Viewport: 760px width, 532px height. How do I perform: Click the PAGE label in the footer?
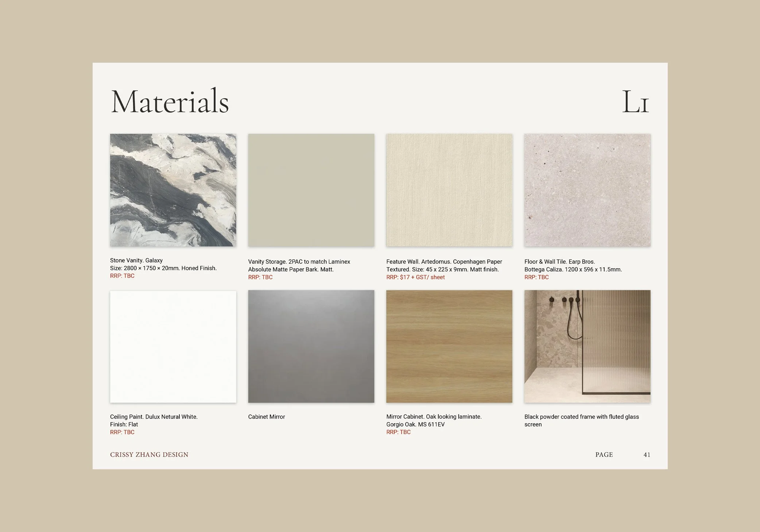(604, 455)
